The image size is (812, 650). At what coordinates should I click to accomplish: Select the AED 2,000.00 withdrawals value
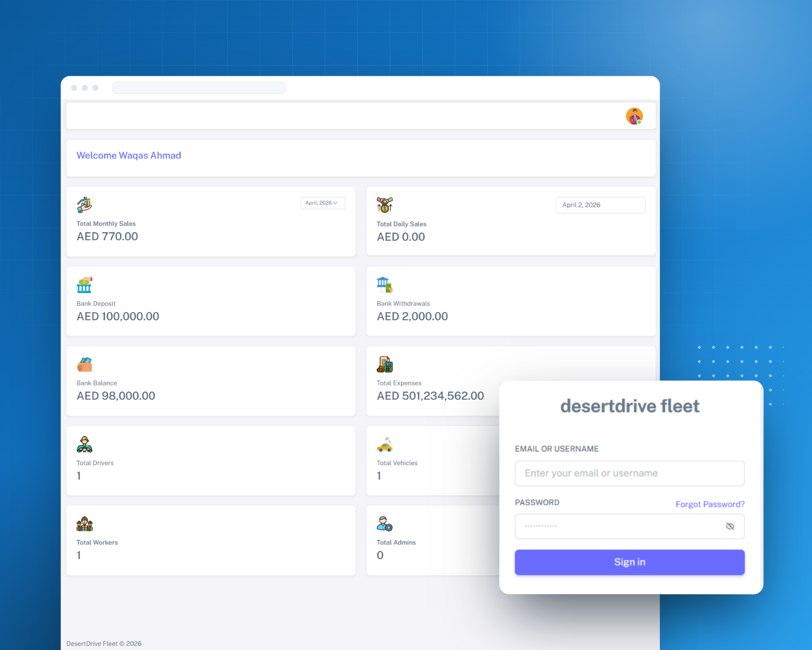pyautogui.click(x=412, y=316)
